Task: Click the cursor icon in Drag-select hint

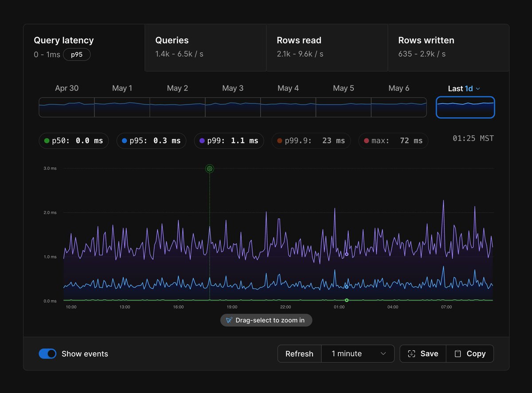Action: point(229,320)
